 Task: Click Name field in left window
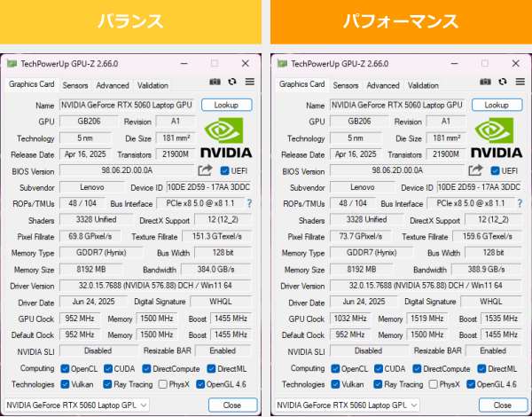(x=127, y=105)
